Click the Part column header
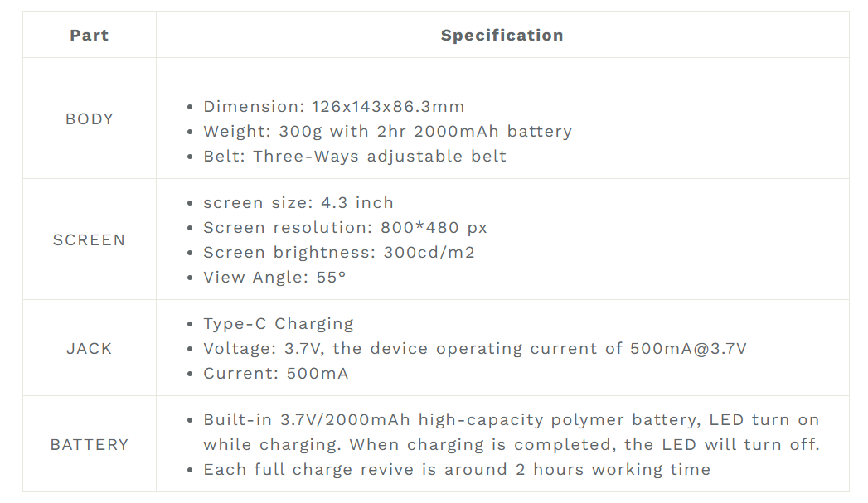 pos(90,35)
